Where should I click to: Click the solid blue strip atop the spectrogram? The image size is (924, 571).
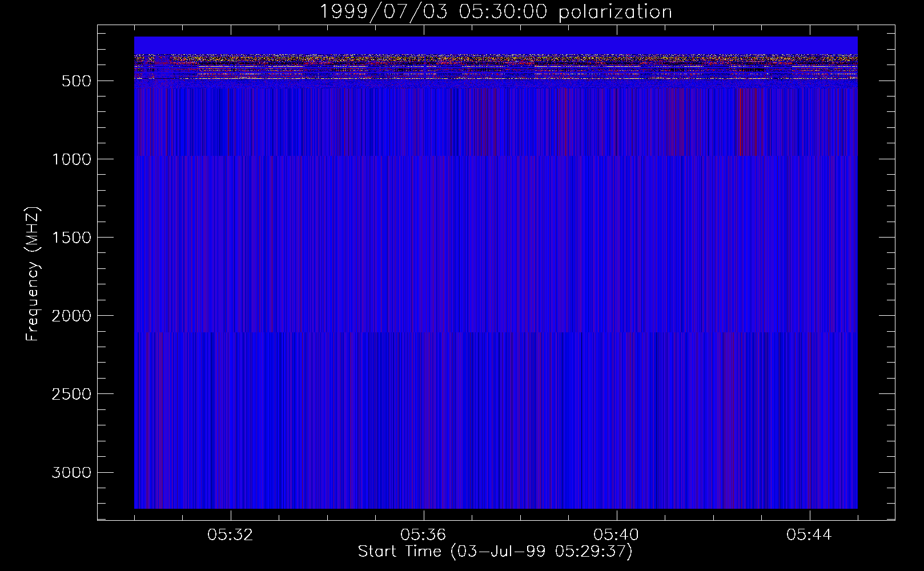496,45
